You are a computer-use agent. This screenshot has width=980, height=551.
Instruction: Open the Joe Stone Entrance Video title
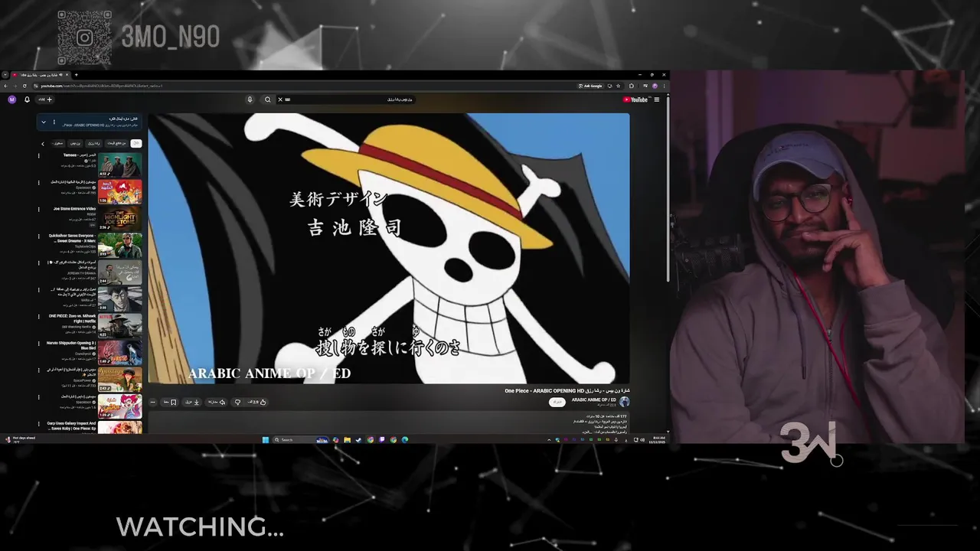coord(74,208)
